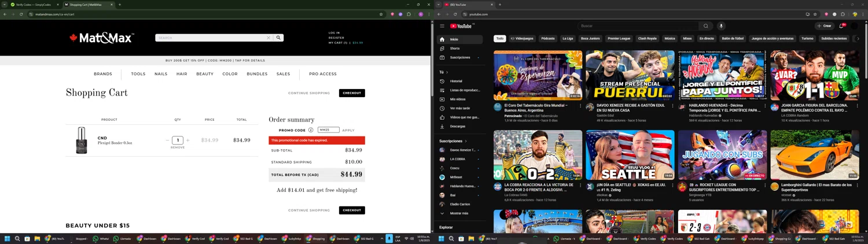Select the Todo chip on YouTube
Image resolution: width=868 pixels, height=244 pixels.
pyautogui.click(x=500, y=39)
